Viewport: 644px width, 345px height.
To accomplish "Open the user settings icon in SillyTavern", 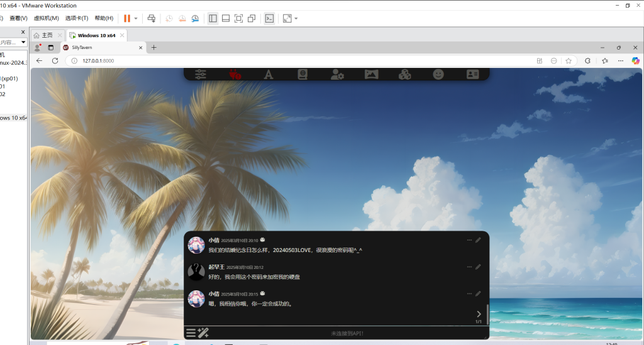I will (x=337, y=74).
